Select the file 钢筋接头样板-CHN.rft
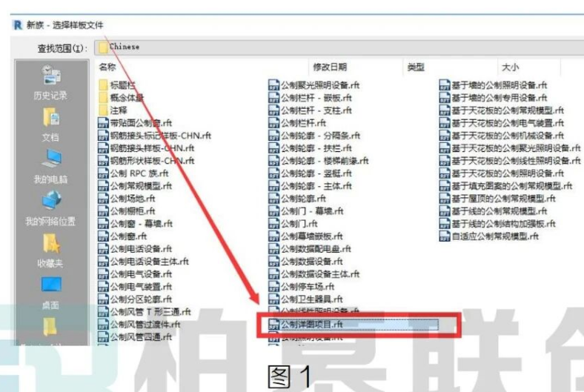The width and height of the screenshot is (584, 392). click(146, 148)
